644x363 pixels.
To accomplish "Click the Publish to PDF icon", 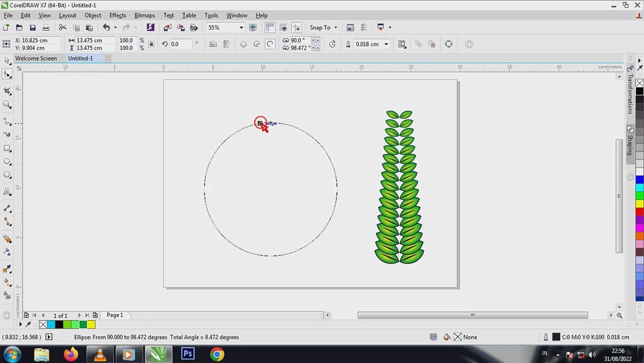I will (x=194, y=28).
